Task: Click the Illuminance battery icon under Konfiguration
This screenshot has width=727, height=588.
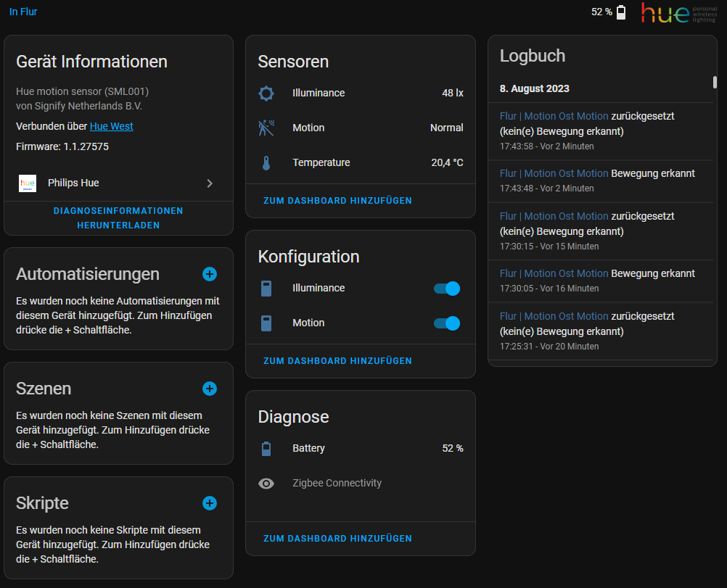Action: coord(266,288)
